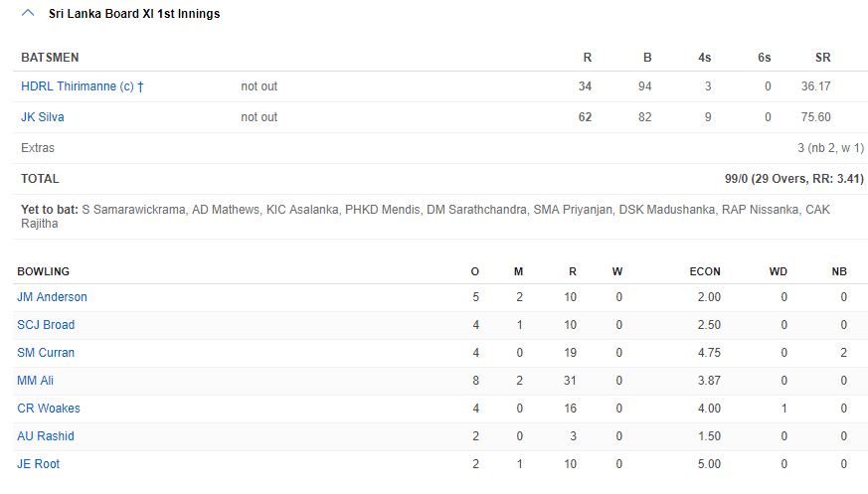Open JK Silva player profile
This screenshot has height=494, width=868.
pos(43,117)
